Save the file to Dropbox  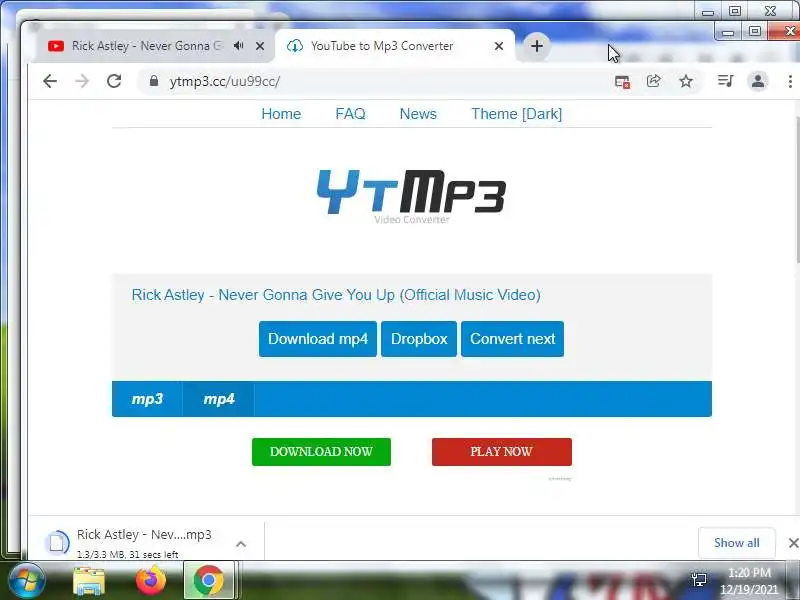click(419, 339)
